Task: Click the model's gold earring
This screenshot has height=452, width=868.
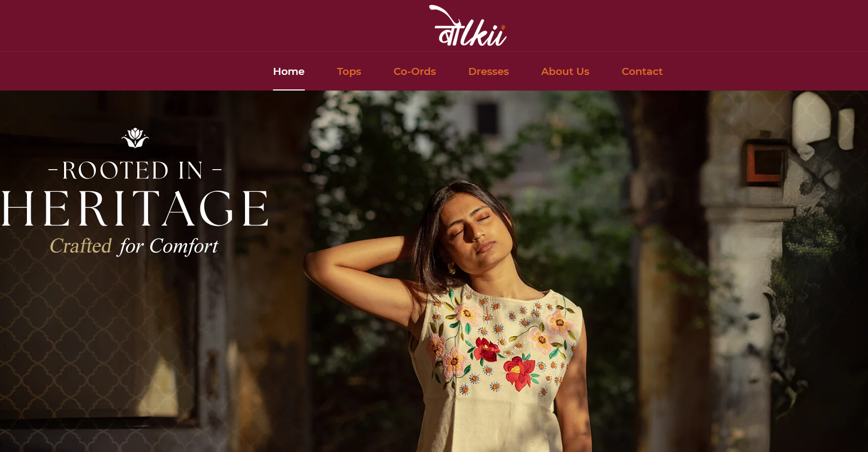Action: [x=451, y=268]
